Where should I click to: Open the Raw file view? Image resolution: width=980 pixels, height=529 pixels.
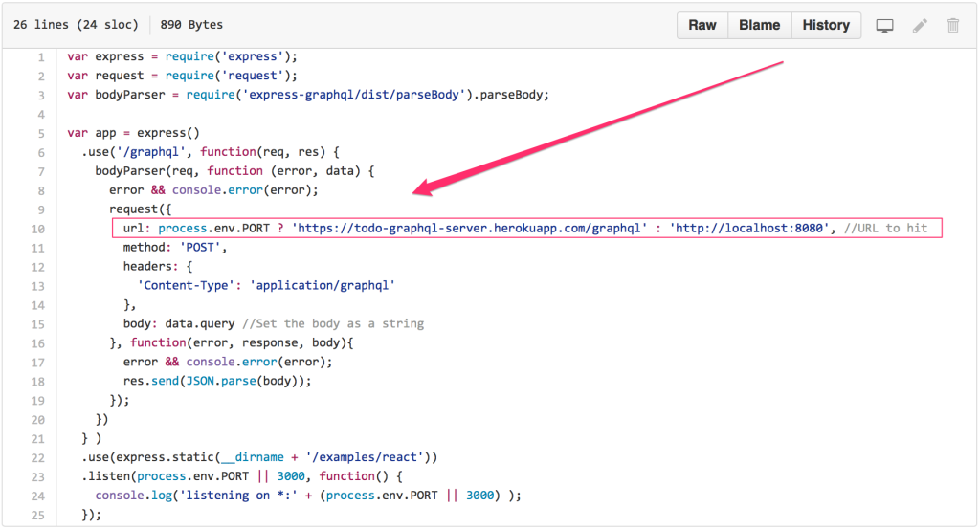point(702,26)
